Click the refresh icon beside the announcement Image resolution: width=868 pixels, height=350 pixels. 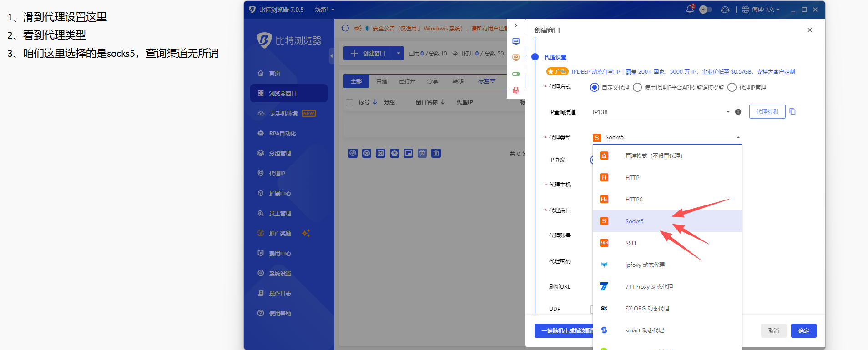tap(345, 28)
